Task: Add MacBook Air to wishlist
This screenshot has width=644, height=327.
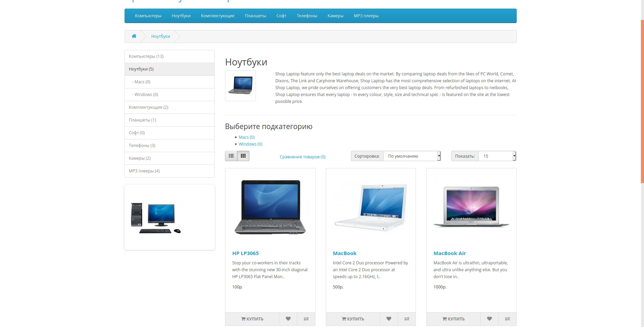Action: [489, 319]
